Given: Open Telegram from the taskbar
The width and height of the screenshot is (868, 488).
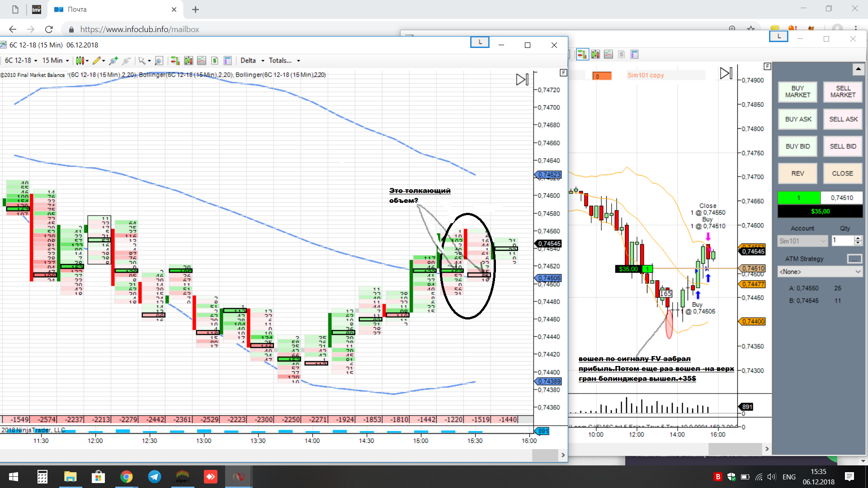Looking at the screenshot, I should coord(155,477).
